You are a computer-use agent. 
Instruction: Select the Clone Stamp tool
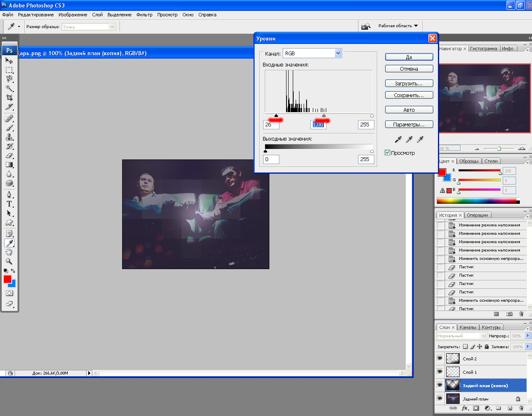(9, 137)
